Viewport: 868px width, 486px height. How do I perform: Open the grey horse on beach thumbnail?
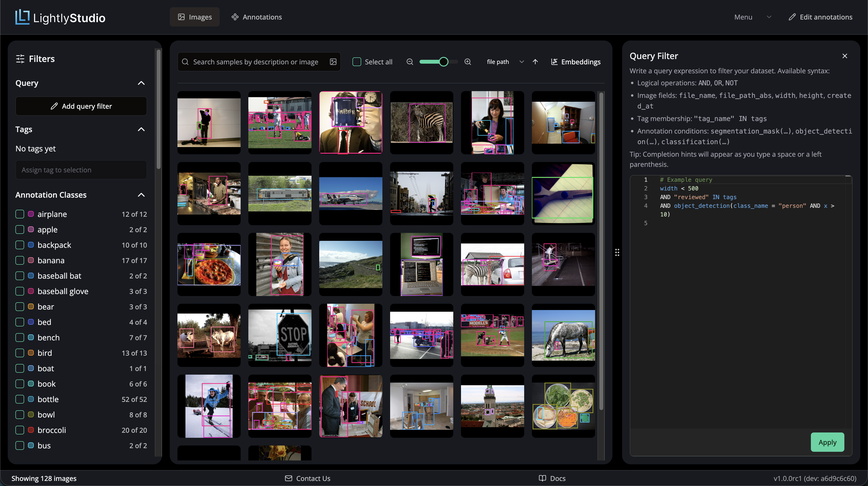563,335
